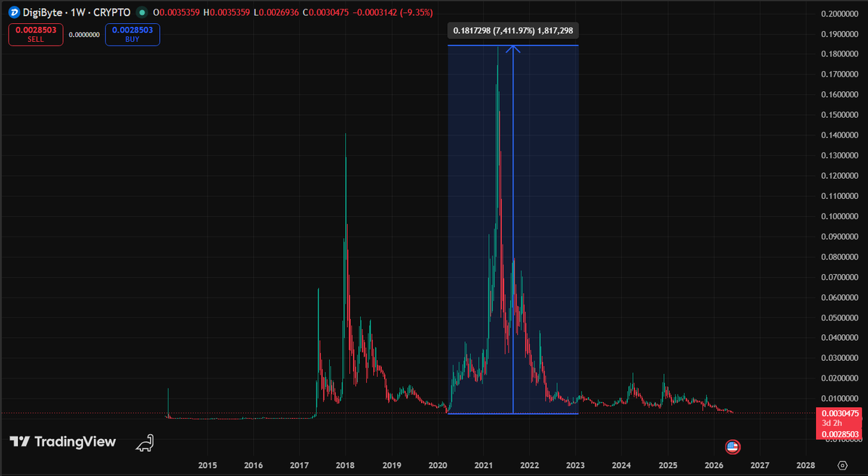The image size is (868, 476).
Task: Click the red SELL 0.0028503 button
Action: [x=35, y=35]
